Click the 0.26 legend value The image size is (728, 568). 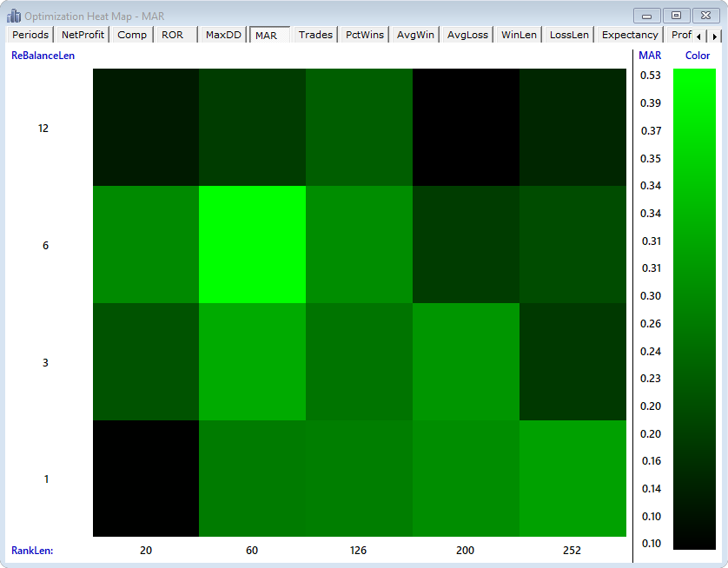651,324
